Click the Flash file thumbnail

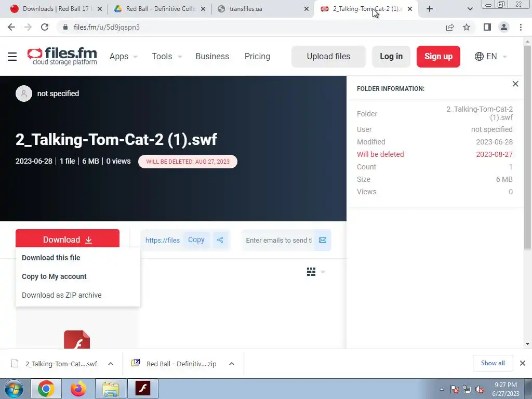77,340
